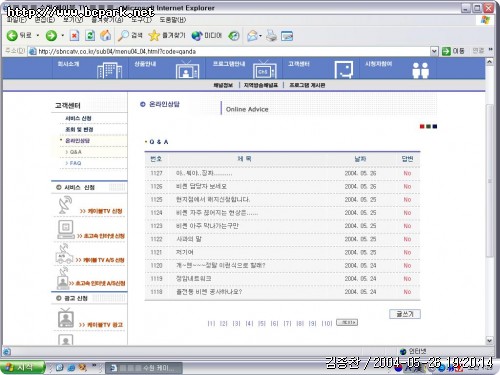Open post 1119 title in the list
Viewport: 500px width, 375px height.
194,279
